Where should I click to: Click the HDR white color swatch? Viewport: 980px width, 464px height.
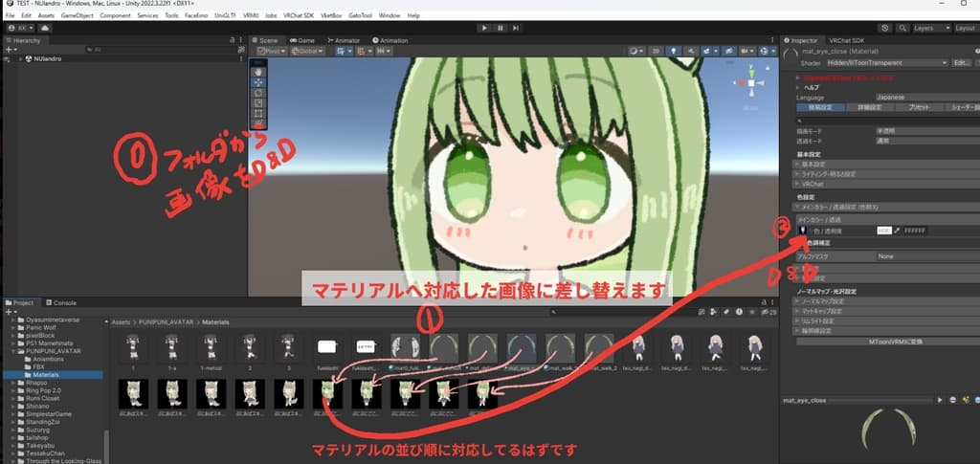pos(883,231)
